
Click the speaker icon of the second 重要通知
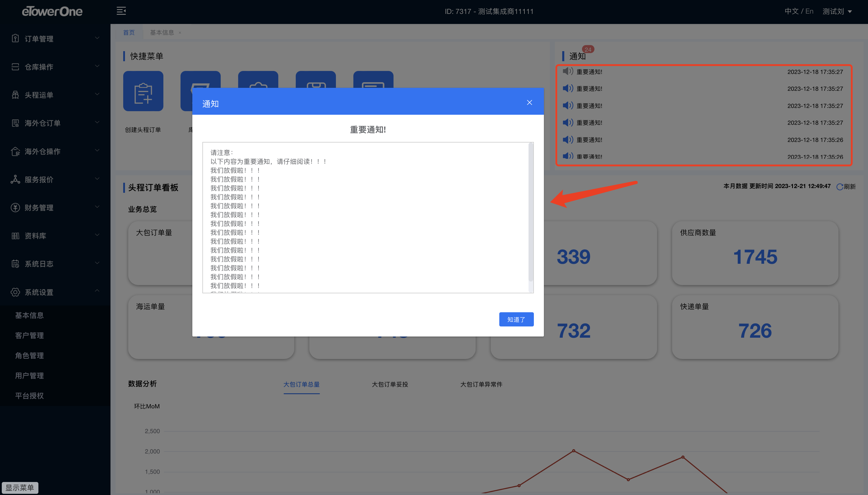tap(568, 88)
